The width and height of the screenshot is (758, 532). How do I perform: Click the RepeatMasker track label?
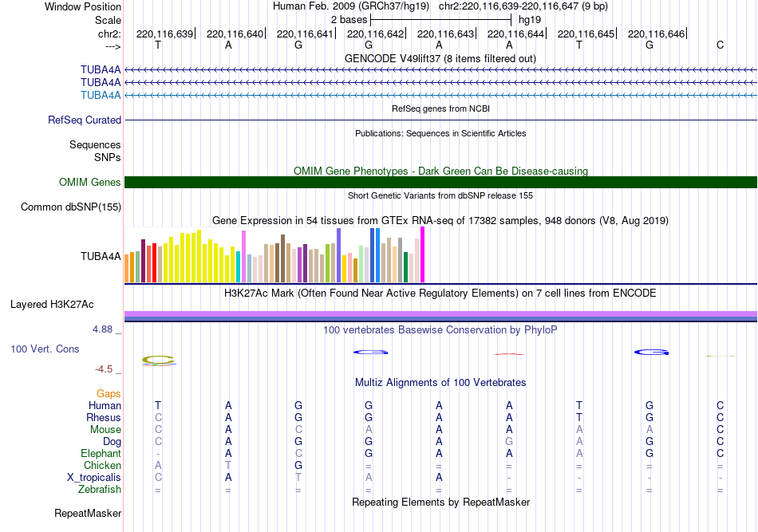pos(88,513)
